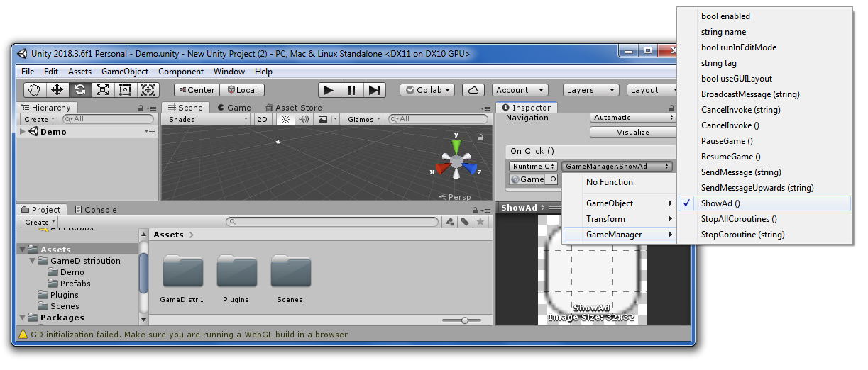Open the object picker circle next to Game
The height and width of the screenshot is (370, 868).
pos(553,180)
